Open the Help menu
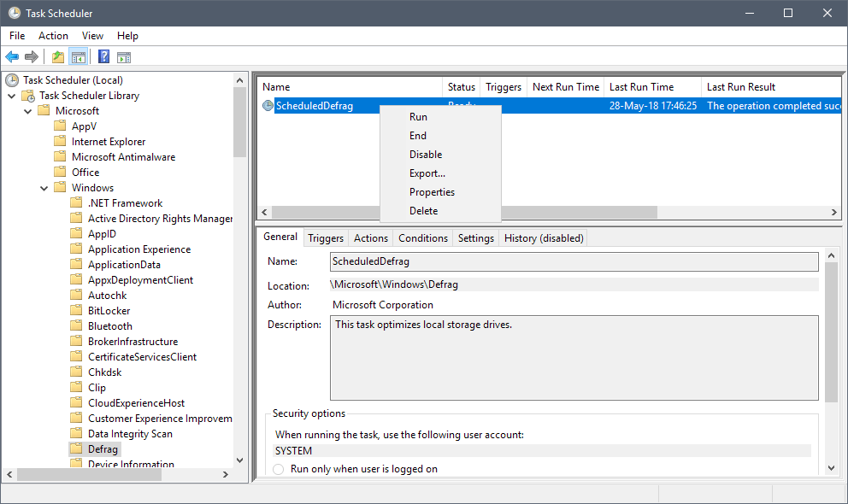Image resolution: width=848 pixels, height=504 pixels. pyautogui.click(x=127, y=36)
